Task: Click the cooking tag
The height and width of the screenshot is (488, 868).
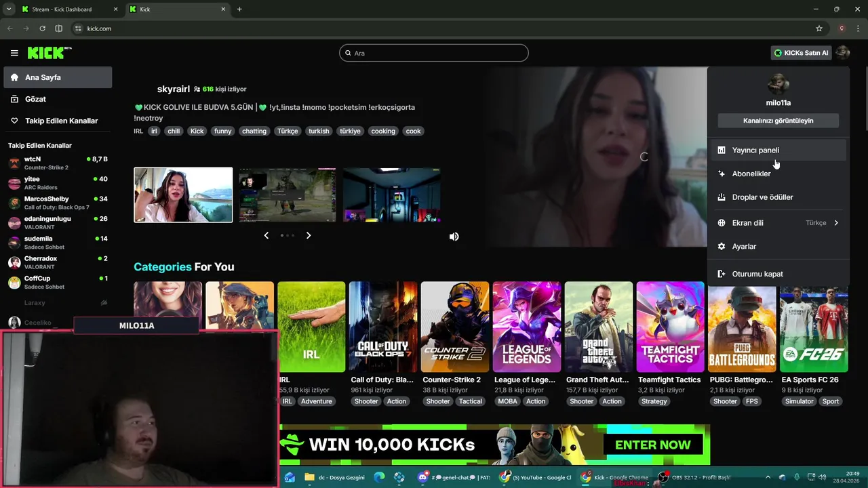Action: [383, 131]
